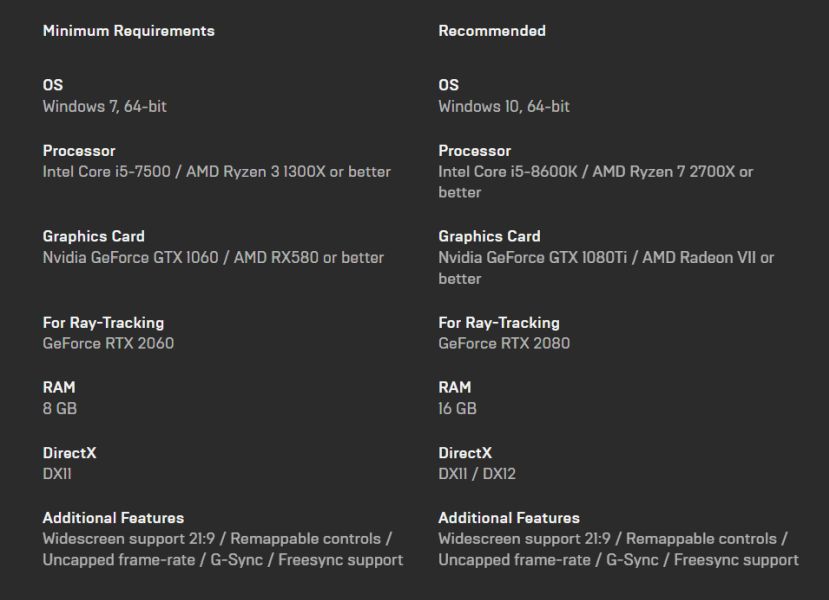The height and width of the screenshot is (600, 829).
Task: Click Additional Features label under Recommended
Action: pyautogui.click(x=509, y=518)
